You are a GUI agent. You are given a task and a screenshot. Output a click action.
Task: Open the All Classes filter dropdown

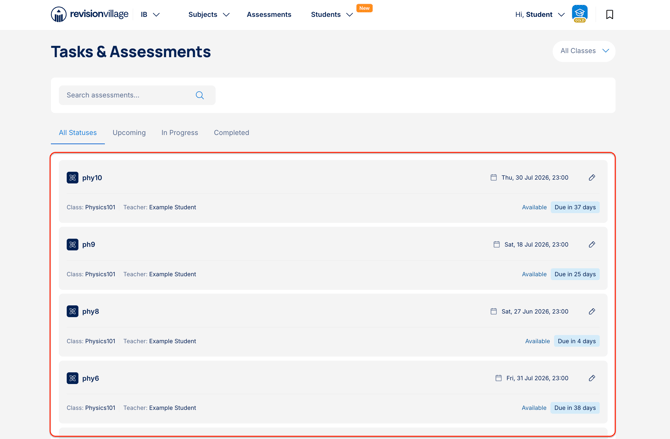pos(584,51)
